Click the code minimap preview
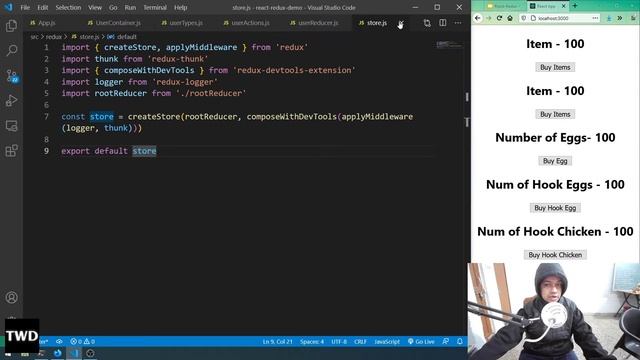Screen dimensions: 640x360 [x=449, y=44]
